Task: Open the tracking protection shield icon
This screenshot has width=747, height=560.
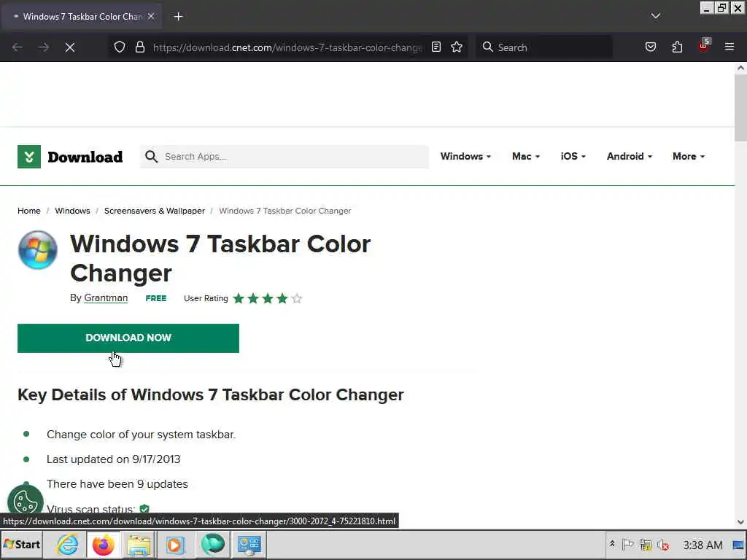Action: [120, 47]
